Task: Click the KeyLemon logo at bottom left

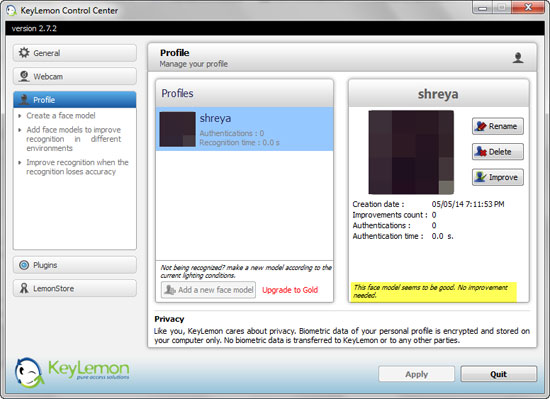Action: [x=72, y=372]
